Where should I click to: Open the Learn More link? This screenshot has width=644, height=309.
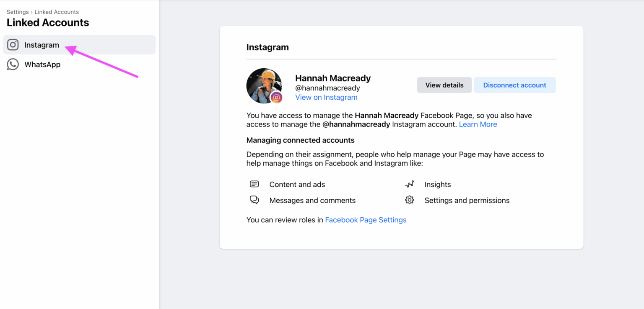tap(478, 124)
